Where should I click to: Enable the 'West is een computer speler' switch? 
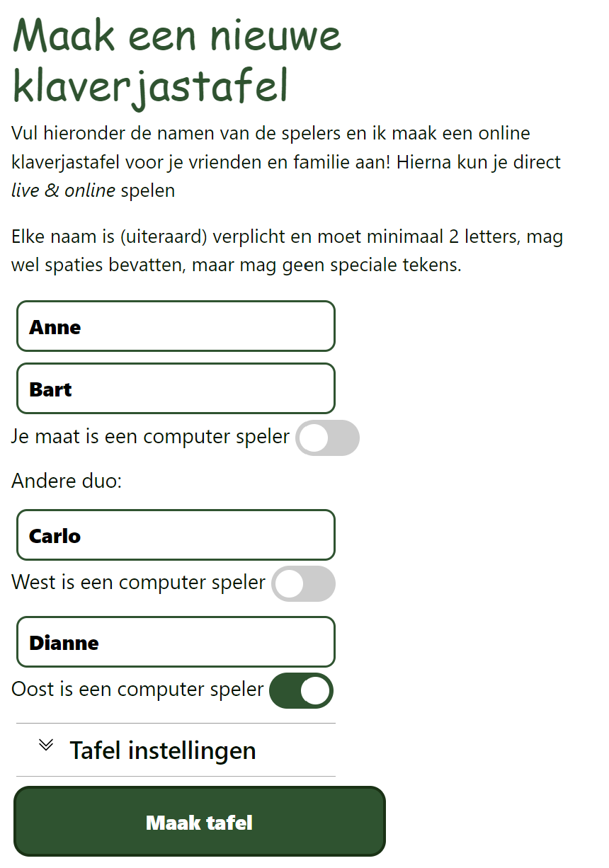coord(303,583)
